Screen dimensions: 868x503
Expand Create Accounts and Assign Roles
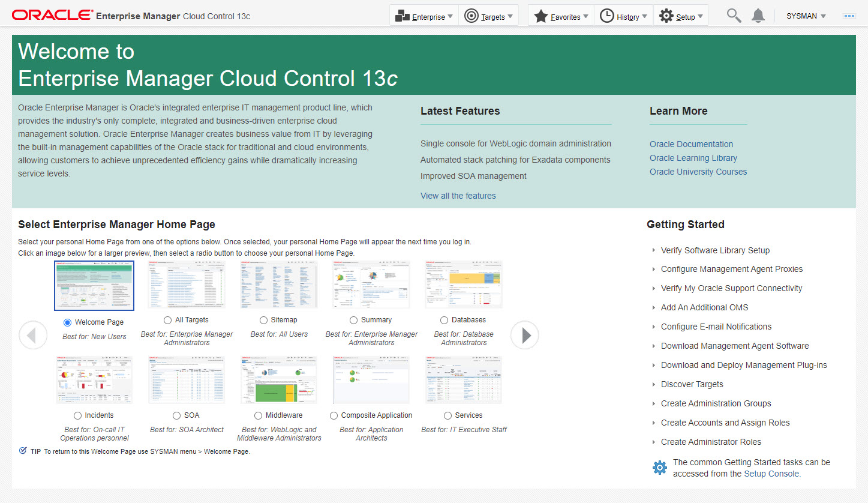pyautogui.click(x=654, y=423)
